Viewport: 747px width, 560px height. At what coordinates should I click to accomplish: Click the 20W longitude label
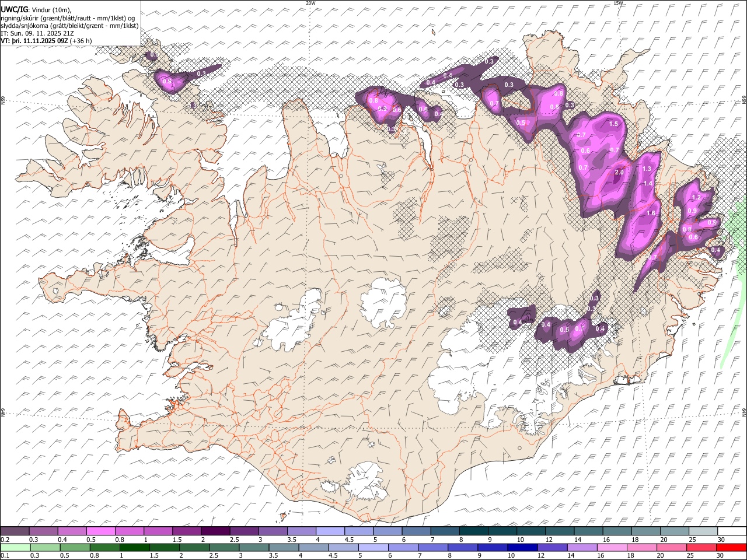[310, 3]
